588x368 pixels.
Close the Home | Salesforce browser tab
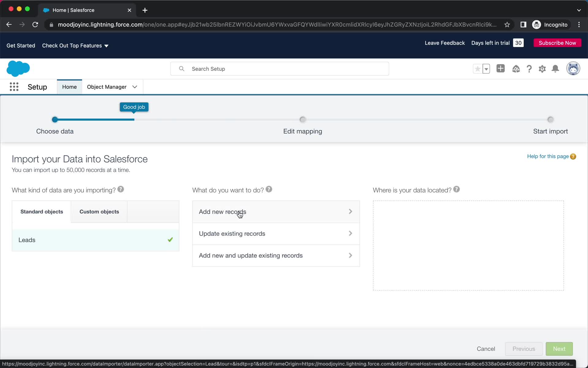tap(130, 10)
